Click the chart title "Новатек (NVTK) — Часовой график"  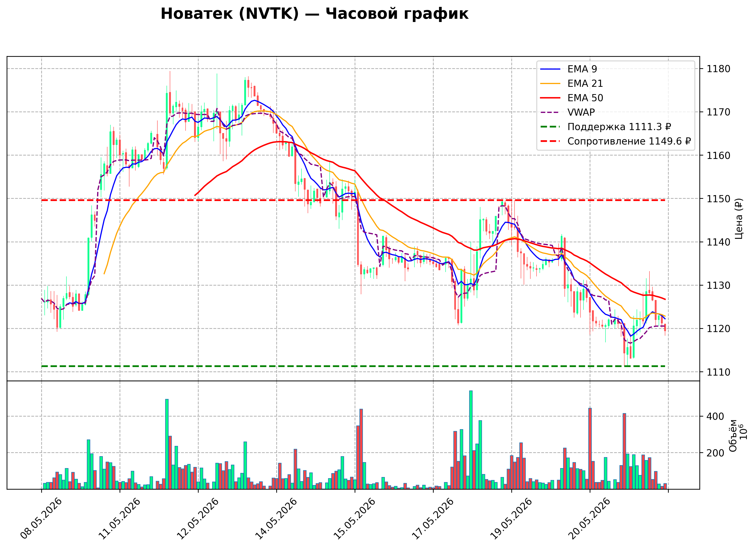point(314,14)
